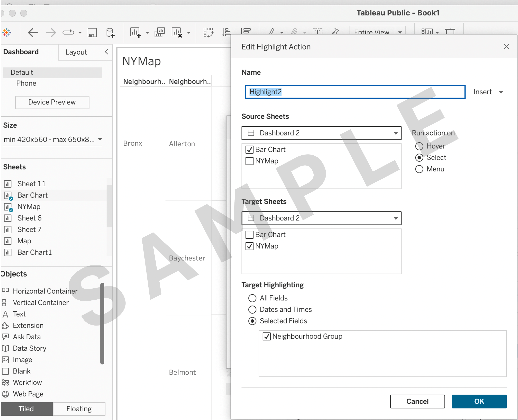518x420 pixels.
Task: Click the New Data Source icon
Action: tap(110, 32)
